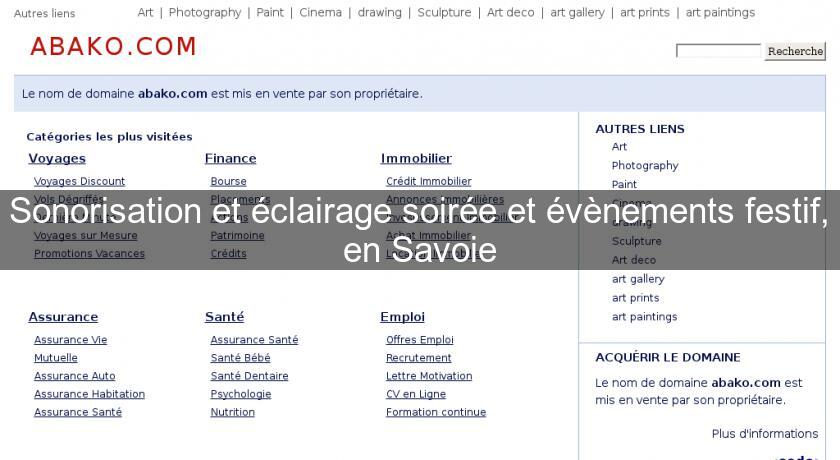The width and height of the screenshot is (840, 460).
Task: Click the domain-for-sale notice in the blue banner
Action: point(222,94)
